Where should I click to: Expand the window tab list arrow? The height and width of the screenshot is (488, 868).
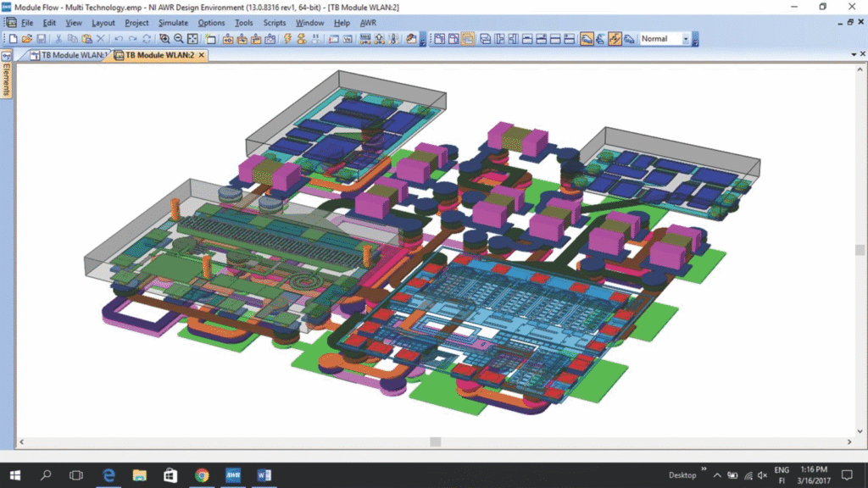click(852, 55)
